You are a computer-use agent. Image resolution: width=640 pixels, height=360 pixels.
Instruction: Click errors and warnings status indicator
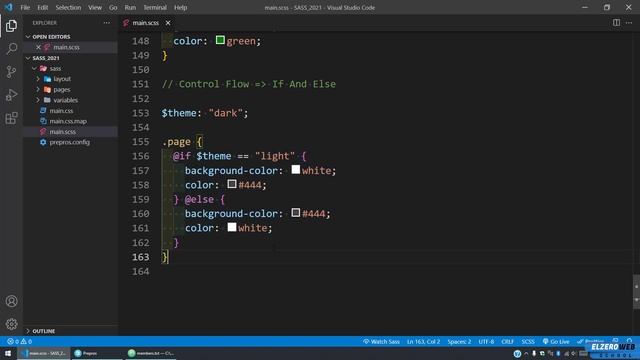click(19, 342)
